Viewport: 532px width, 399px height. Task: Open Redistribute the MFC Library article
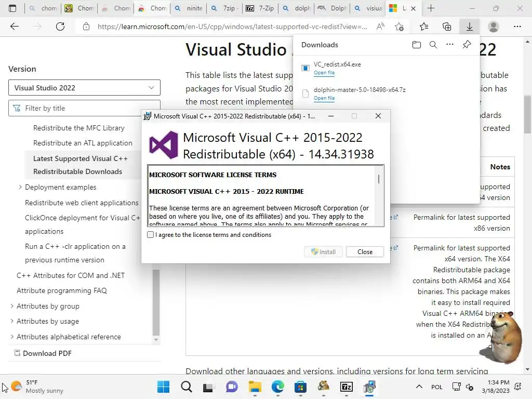(79, 128)
